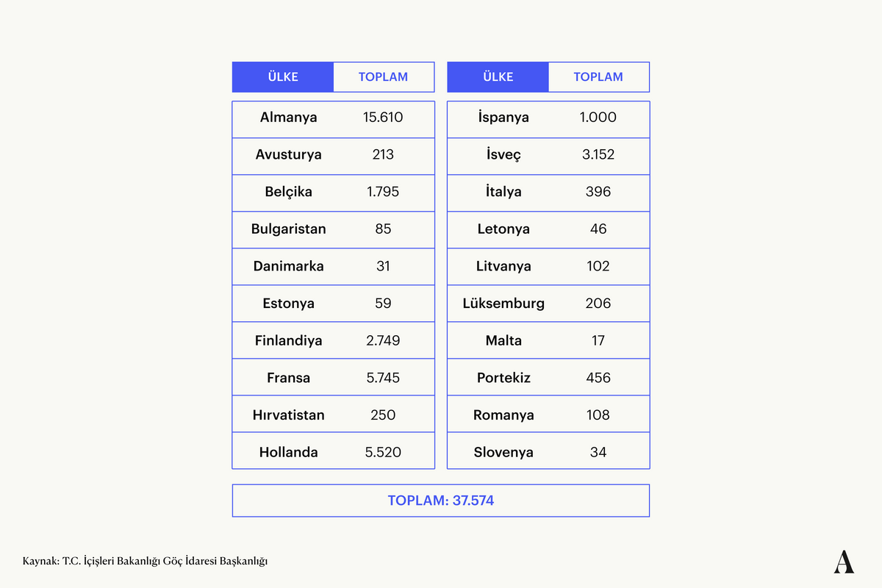This screenshot has height=588, width=882.
Task: Click the right ÜLKE header cell
Action: (x=498, y=76)
